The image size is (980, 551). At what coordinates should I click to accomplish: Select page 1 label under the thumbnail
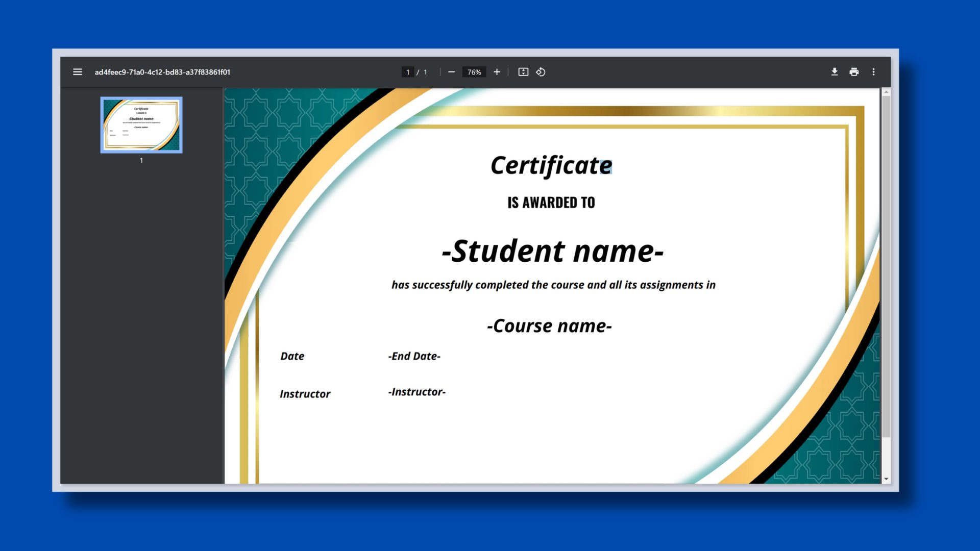[x=141, y=160]
